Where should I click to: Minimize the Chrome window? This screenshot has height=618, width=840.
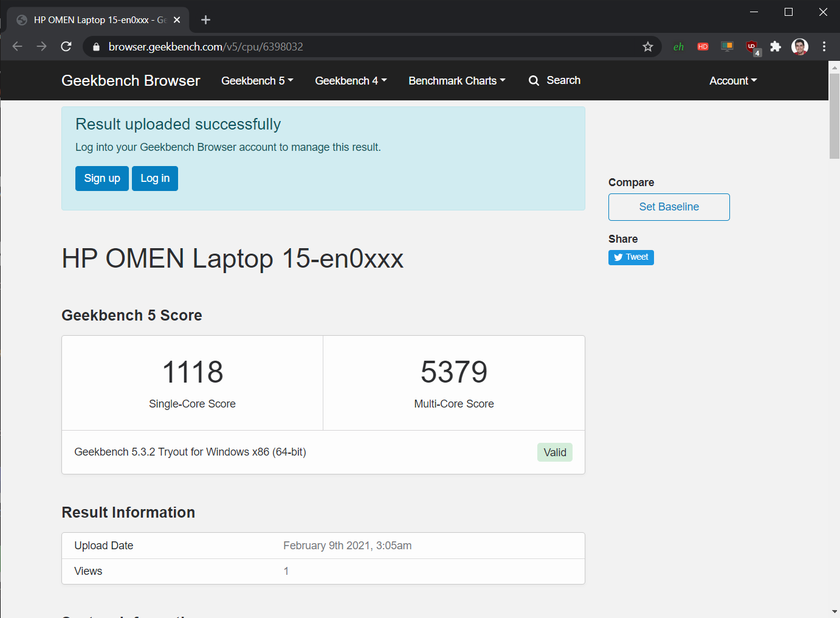pyautogui.click(x=754, y=12)
